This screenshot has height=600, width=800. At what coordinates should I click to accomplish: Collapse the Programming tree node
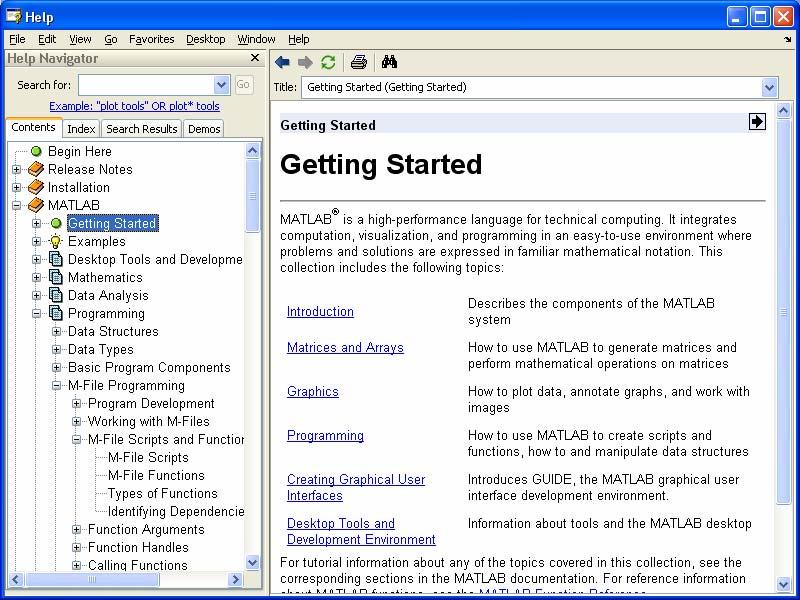[x=36, y=313]
